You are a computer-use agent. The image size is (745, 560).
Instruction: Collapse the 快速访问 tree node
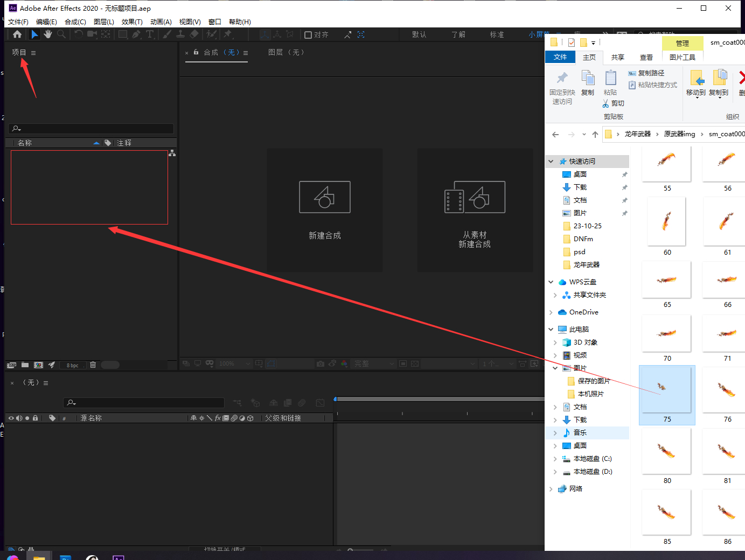[x=551, y=162]
